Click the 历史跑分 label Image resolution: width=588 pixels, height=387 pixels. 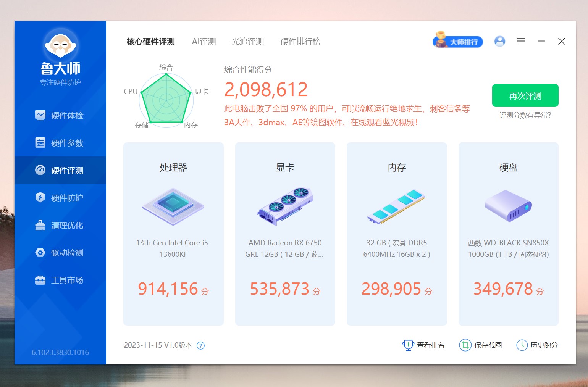click(x=544, y=345)
